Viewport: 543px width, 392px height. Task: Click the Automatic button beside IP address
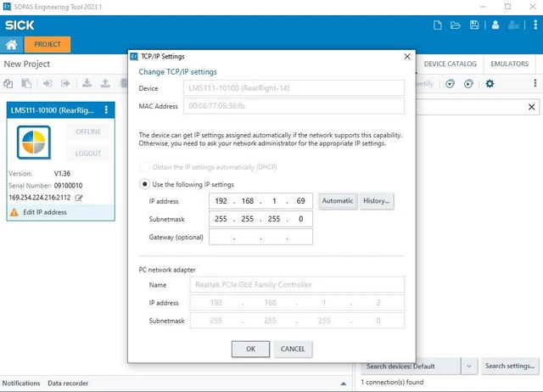(337, 201)
